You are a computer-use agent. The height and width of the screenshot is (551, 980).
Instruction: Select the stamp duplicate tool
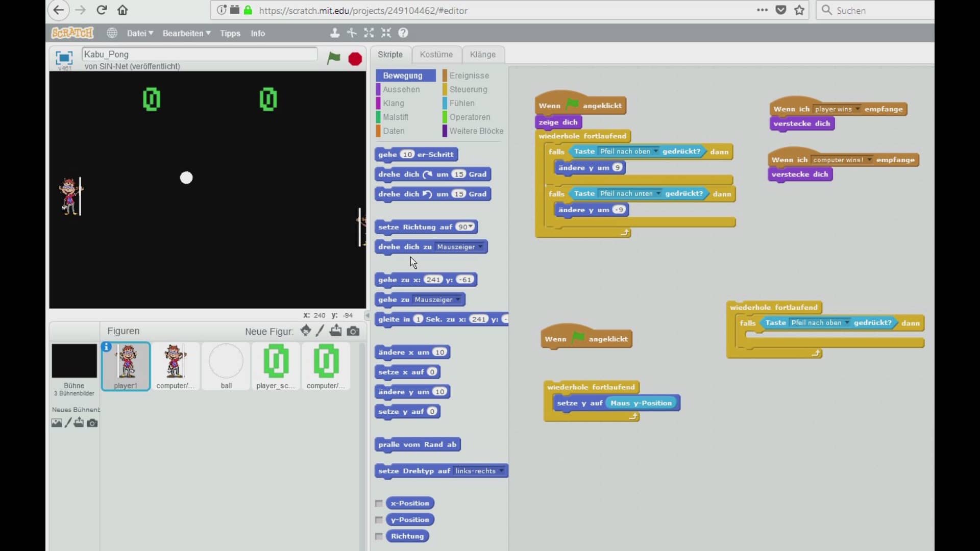[335, 33]
